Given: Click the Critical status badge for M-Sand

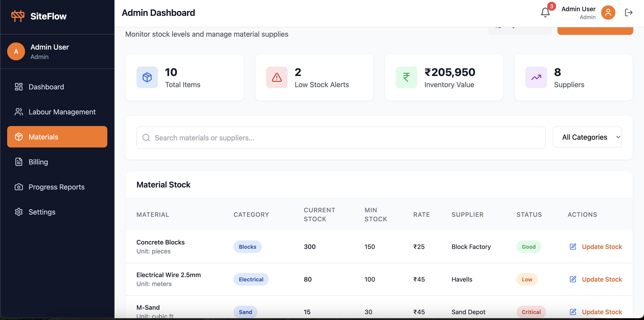Looking at the screenshot, I should [531, 312].
